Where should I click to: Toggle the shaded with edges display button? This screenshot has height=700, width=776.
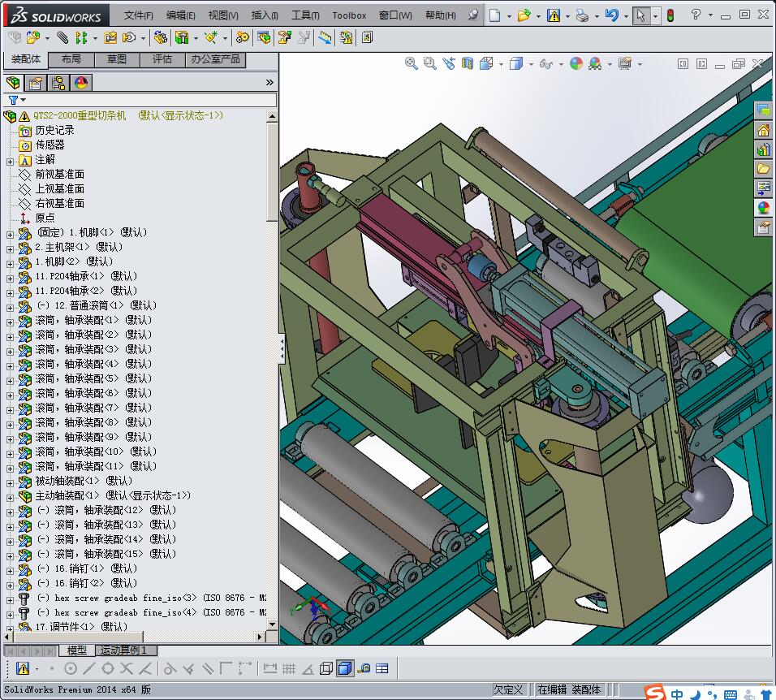click(x=345, y=668)
